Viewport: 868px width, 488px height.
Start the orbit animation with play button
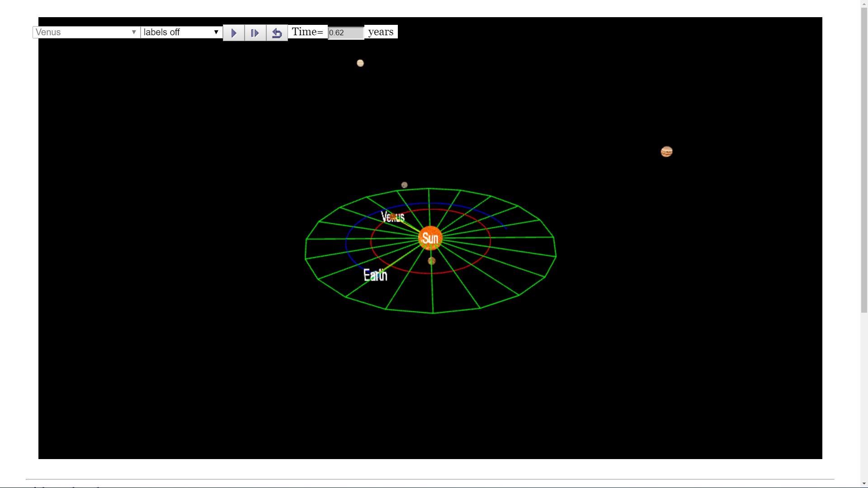234,33
